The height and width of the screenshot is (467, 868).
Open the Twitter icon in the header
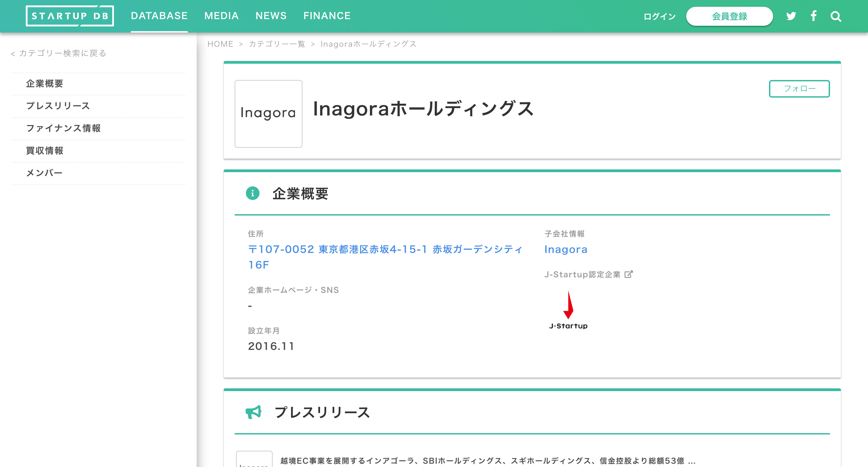tap(791, 16)
